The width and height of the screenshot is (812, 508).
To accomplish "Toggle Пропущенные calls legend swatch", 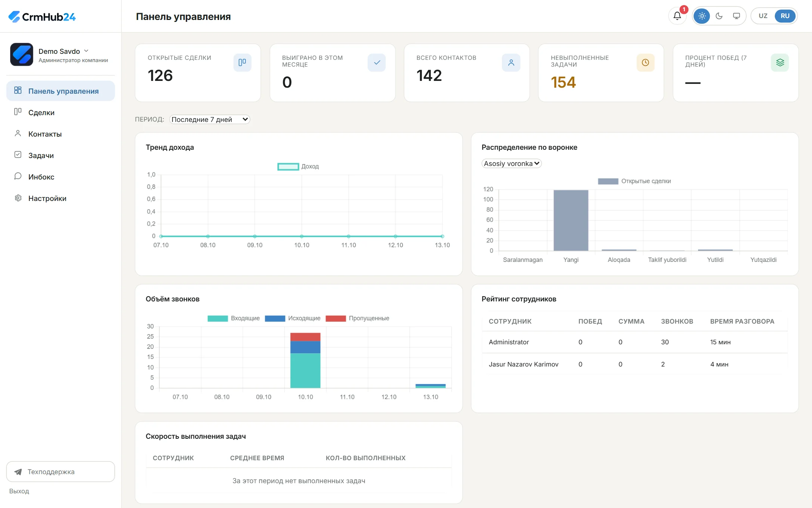I will (336, 318).
